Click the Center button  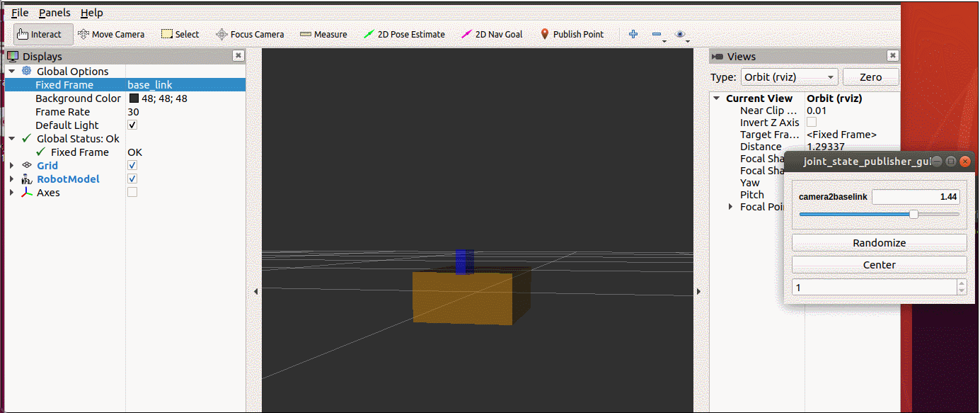point(879,265)
